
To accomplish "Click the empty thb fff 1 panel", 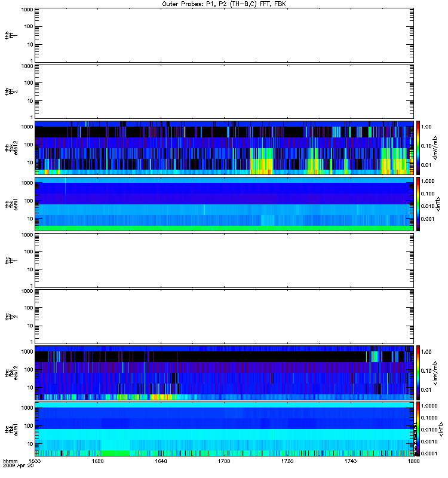I will 224,35.
